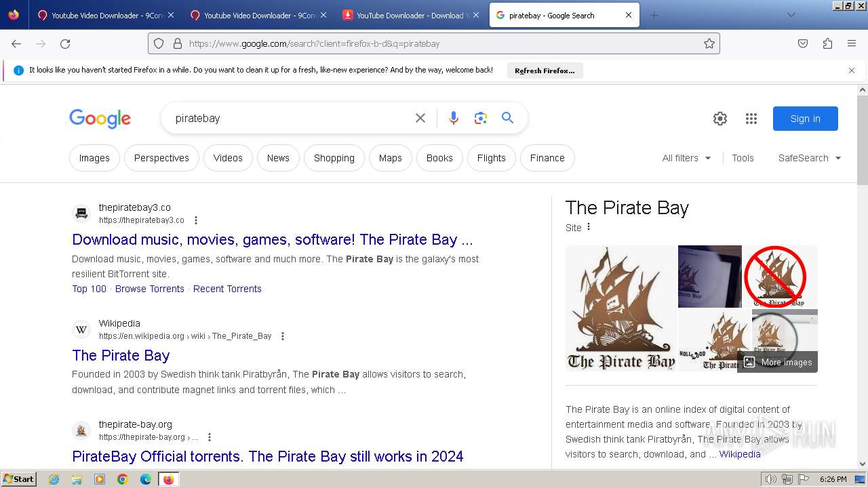Filter results by Videos

coord(228,158)
